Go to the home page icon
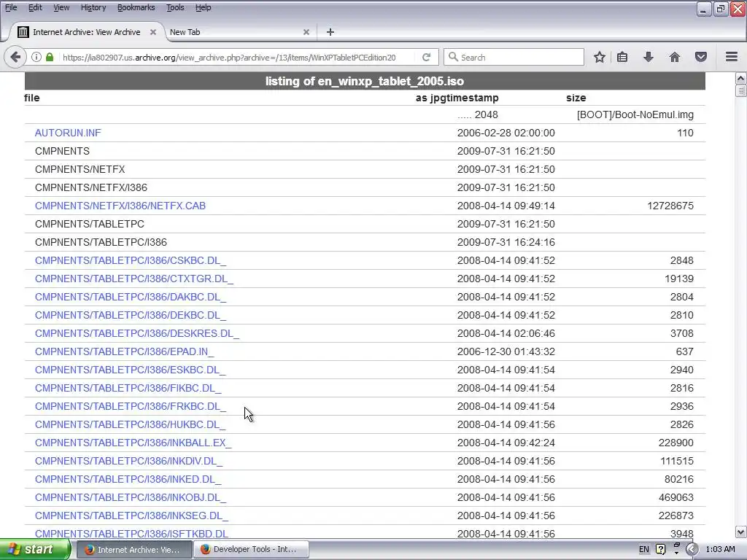Image resolution: width=747 pixels, height=560 pixels. tap(675, 57)
